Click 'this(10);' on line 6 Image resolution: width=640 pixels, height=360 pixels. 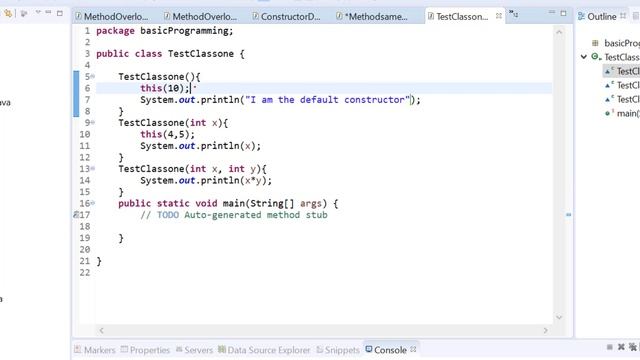coord(165,88)
